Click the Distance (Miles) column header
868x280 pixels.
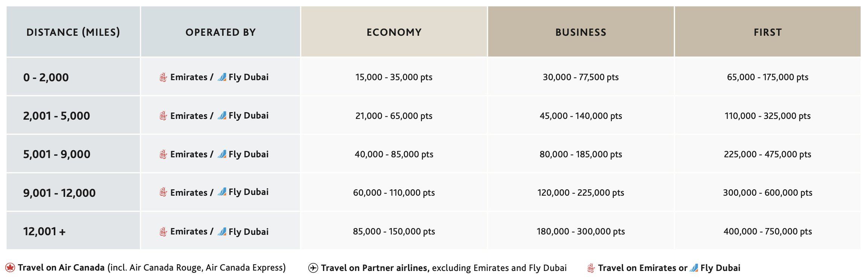[73, 32]
